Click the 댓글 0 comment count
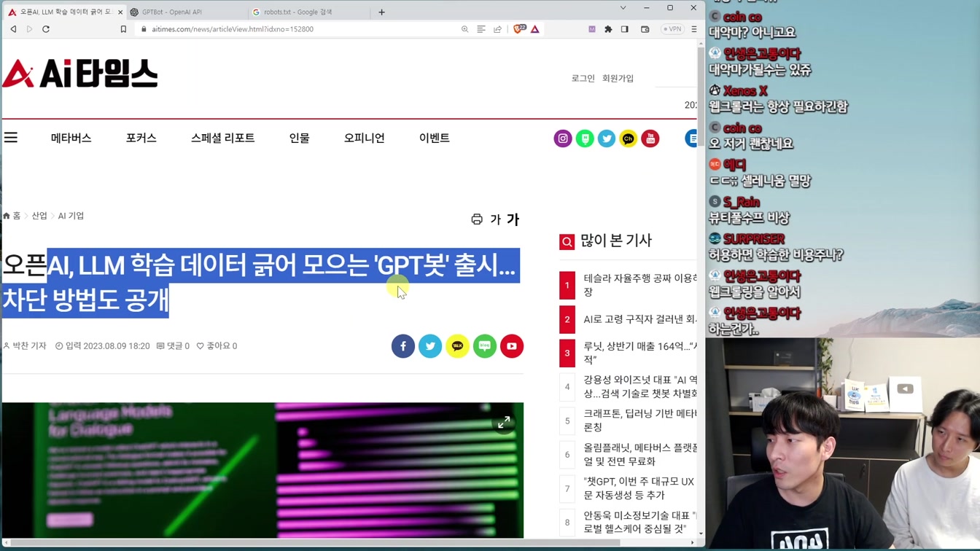The width and height of the screenshot is (980, 551). pos(173,346)
